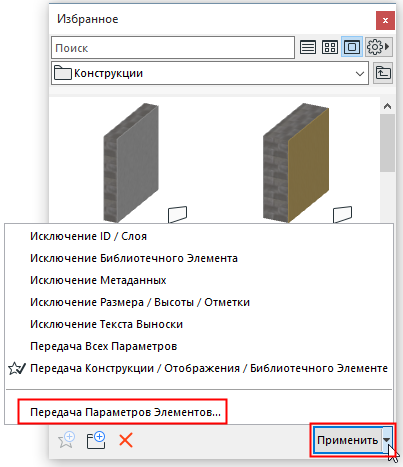The image size is (403, 467).
Task: Select the brown-faced brick wall thumbnail
Action: (x=296, y=163)
